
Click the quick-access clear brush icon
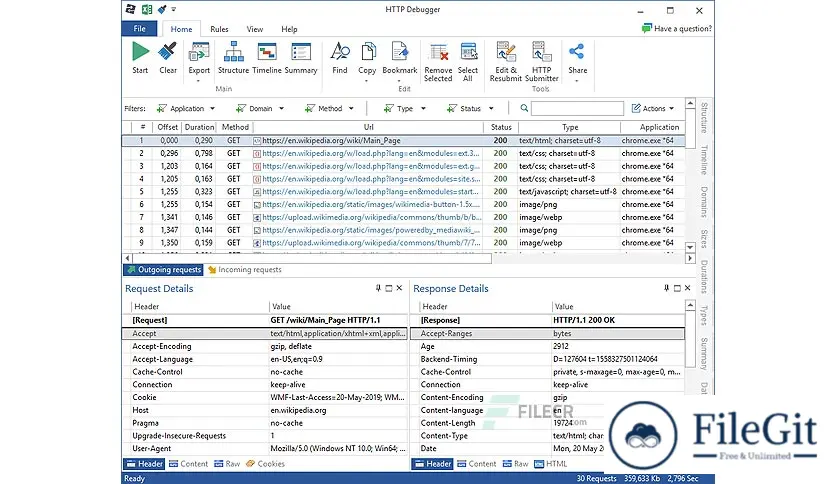[x=162, y=9]
